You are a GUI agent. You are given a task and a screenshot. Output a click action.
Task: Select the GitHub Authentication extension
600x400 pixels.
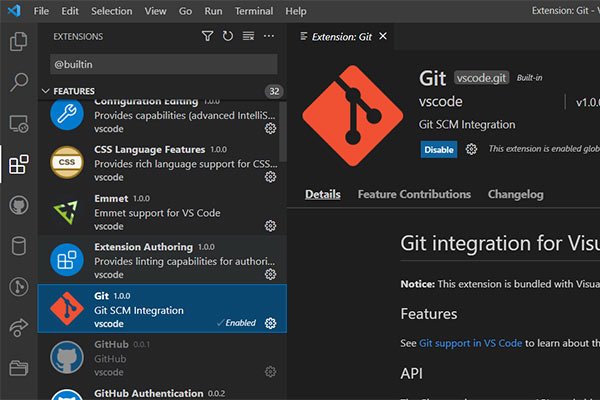pyautogui.click(x=162, y=393)
